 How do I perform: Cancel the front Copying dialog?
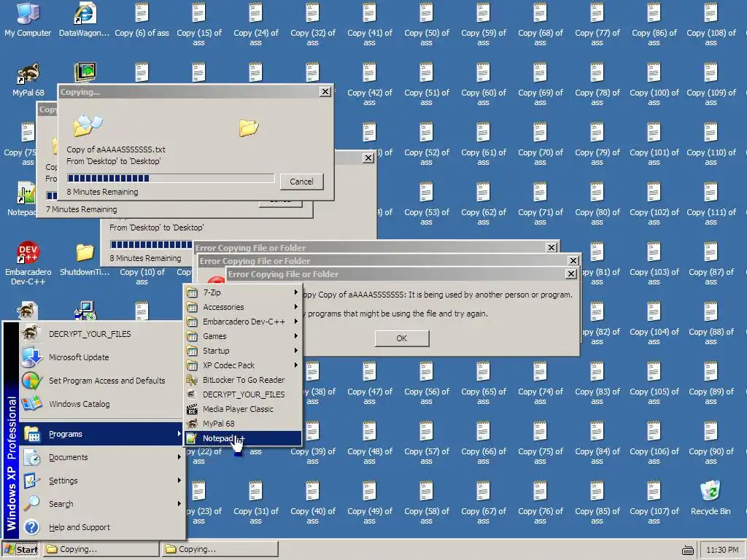point(301,182)
